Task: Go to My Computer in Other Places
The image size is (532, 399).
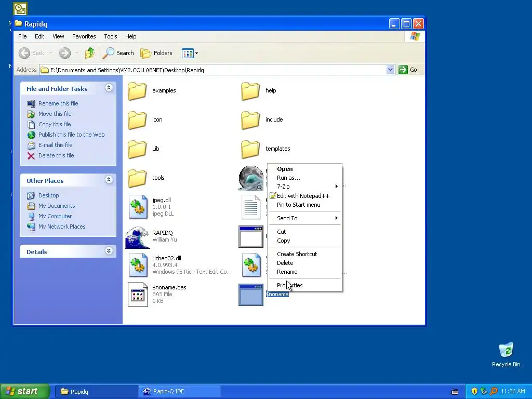Action: [x=55, y=216]
